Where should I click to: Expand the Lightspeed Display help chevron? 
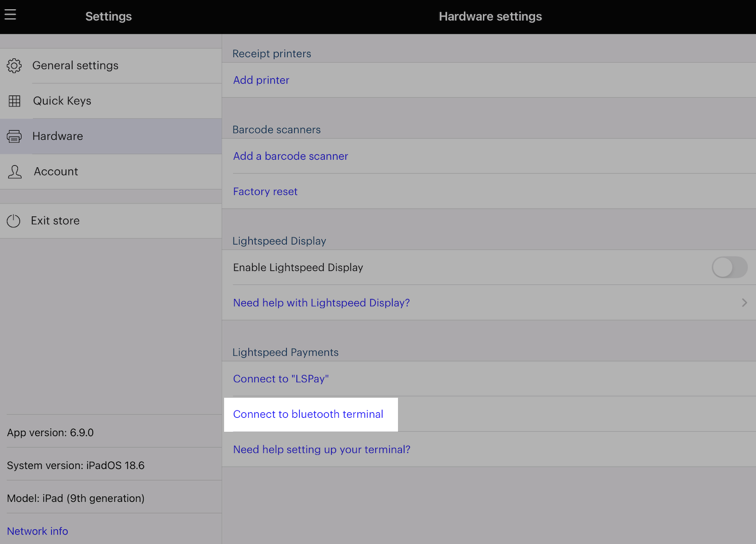tap(744, 303)
